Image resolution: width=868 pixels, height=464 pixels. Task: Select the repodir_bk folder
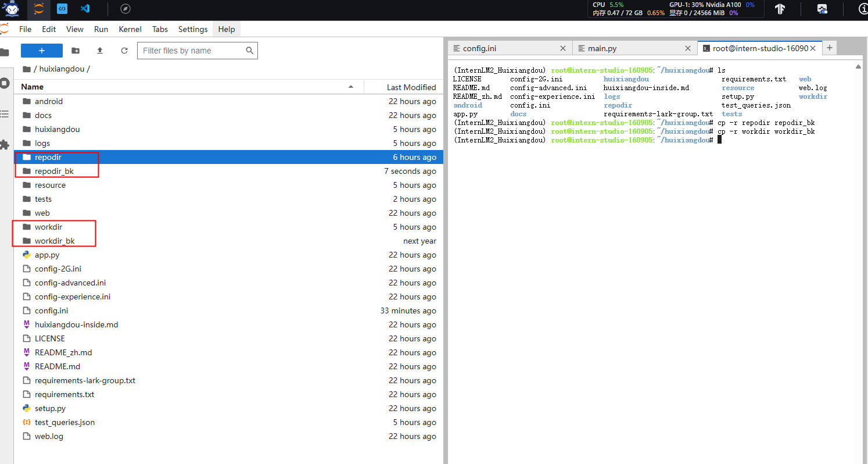tap(229, 171)
